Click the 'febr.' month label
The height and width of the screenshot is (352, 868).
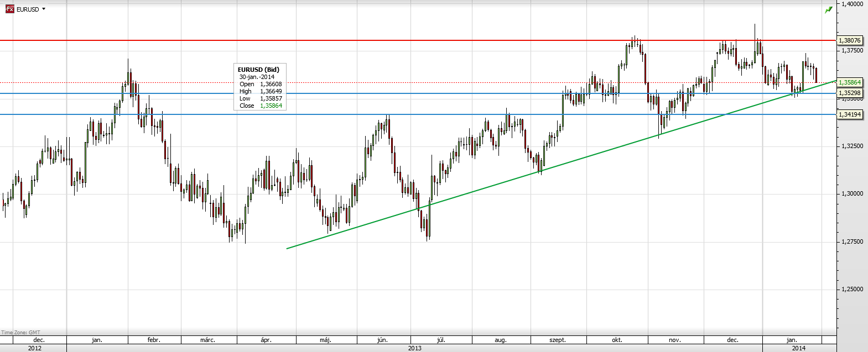pyautogui.click(x=154, y=340)
